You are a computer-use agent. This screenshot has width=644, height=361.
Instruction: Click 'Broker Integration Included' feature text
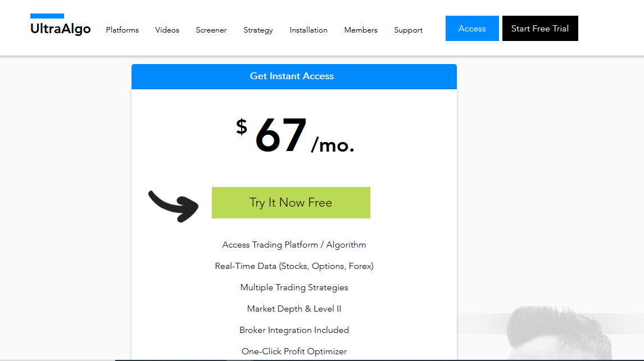pos(294,330)
